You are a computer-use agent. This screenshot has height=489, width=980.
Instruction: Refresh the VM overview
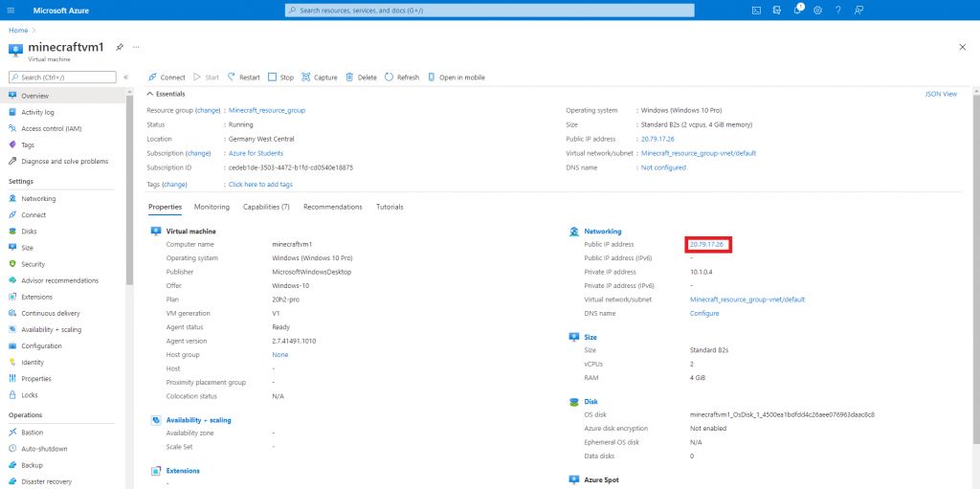(x=402, y=77)
